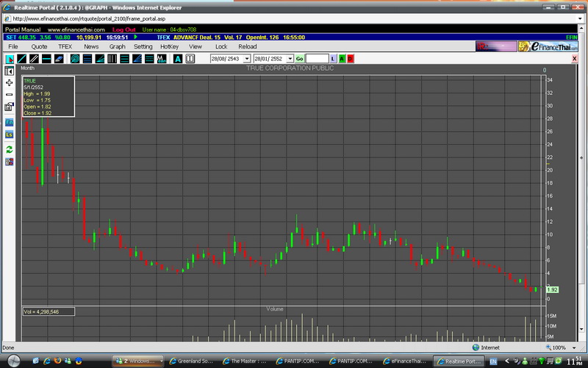This screenshot has width=588, height=368.
Task: Select the dashed horizontal lines tool
Action: point(149,59)
